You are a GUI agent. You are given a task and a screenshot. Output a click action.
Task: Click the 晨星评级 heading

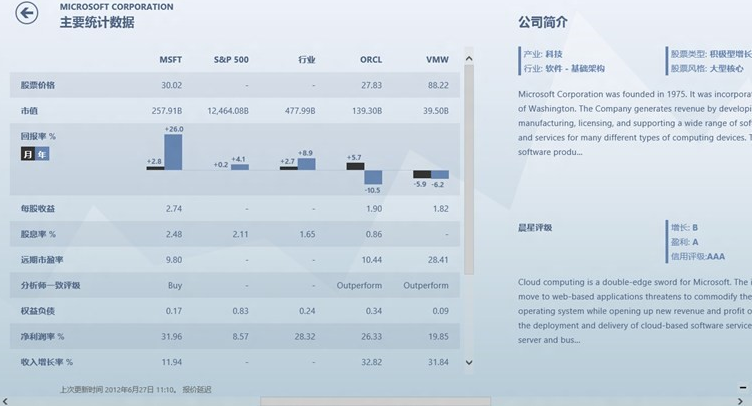pos(535,228)
